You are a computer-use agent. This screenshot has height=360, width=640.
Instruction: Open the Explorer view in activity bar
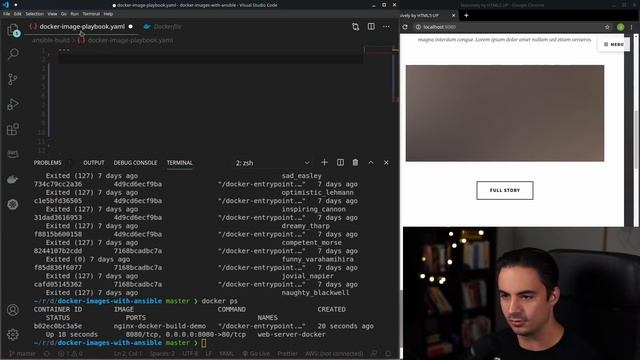pos(13,30)
